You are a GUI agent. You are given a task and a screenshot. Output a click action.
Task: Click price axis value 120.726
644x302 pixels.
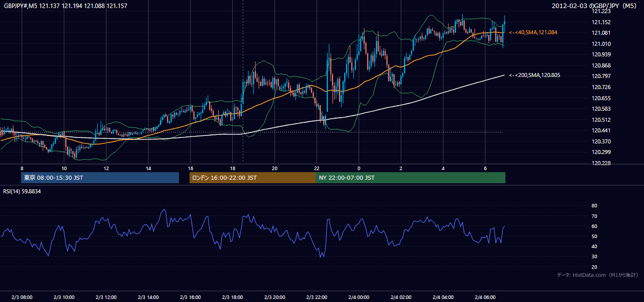tap(601, 87)
